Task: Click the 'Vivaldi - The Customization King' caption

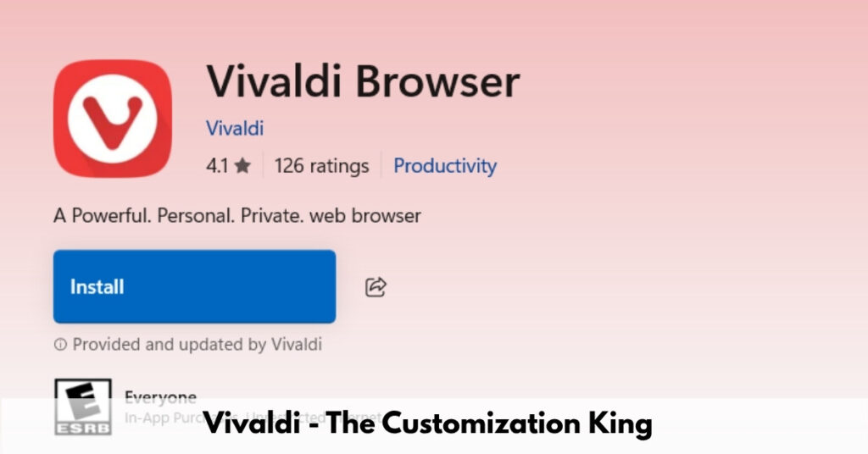Action: point(427,424)
